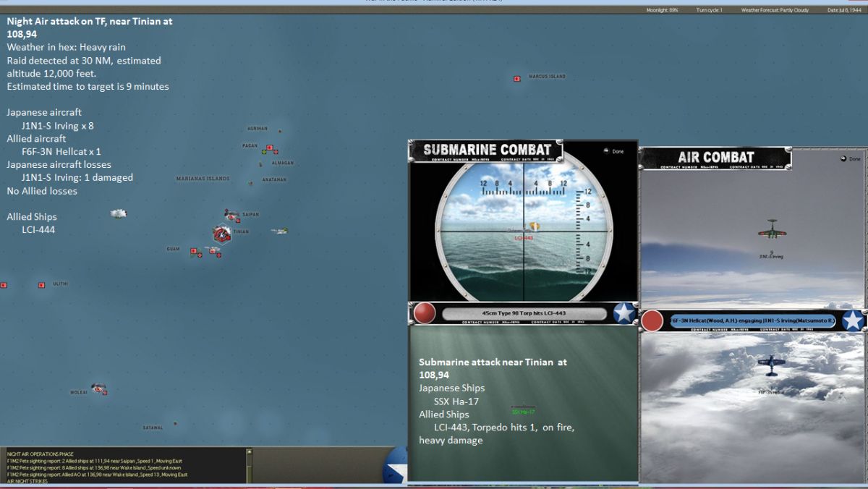The image size is (868, 489).
Task: Click the 'Weather in hex: Heavy rain' line
Action: [67, 48]
